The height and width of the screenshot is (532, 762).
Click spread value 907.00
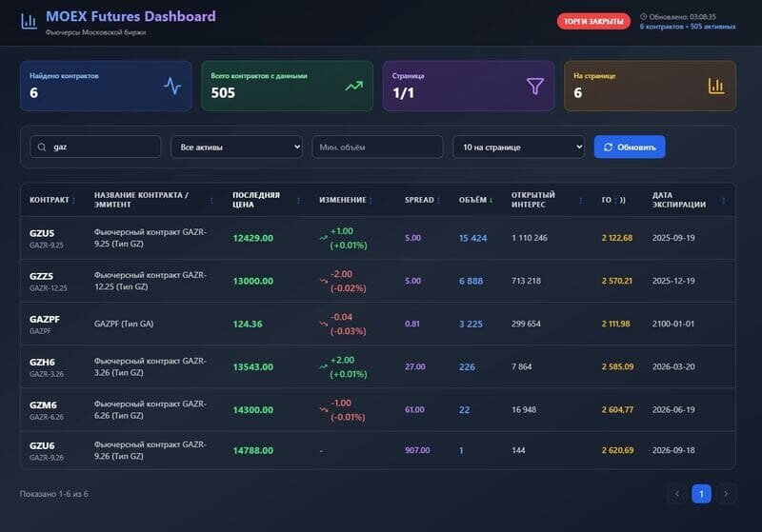pyautogui.click(x=417, y=450)
